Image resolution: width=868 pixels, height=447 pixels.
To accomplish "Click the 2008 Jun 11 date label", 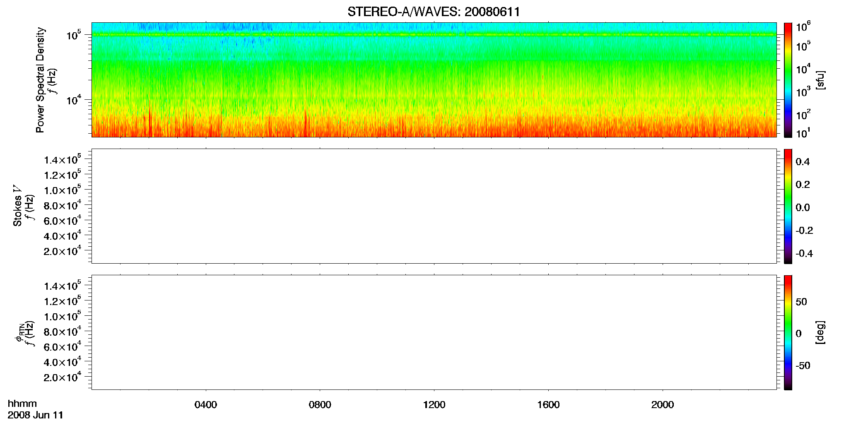I will [x=36, y=415].
